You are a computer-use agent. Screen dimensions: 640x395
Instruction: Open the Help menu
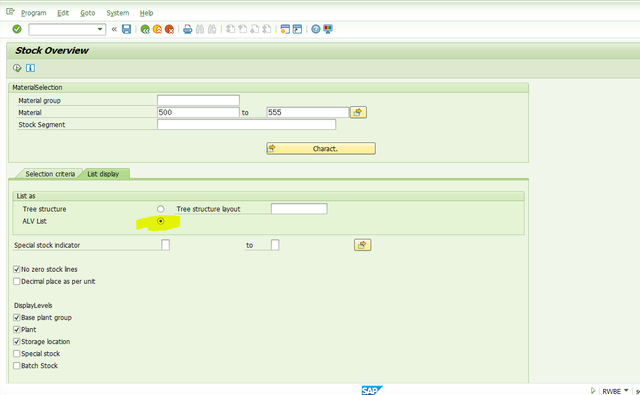click(146, 13)
